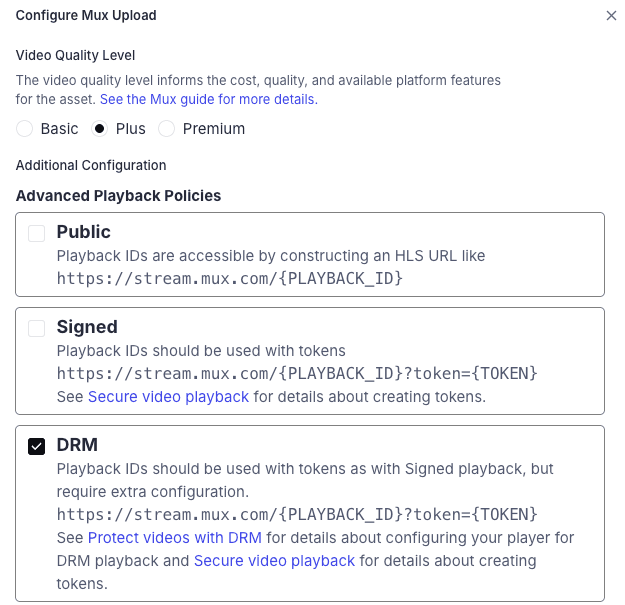The image size is (625, 605).
Task: Pick the Premium video quality radio button
Action: tap(166, 129)
